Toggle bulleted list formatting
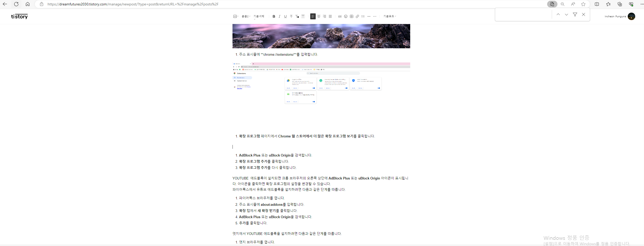 pyautogui.click(x=363, y=16)
